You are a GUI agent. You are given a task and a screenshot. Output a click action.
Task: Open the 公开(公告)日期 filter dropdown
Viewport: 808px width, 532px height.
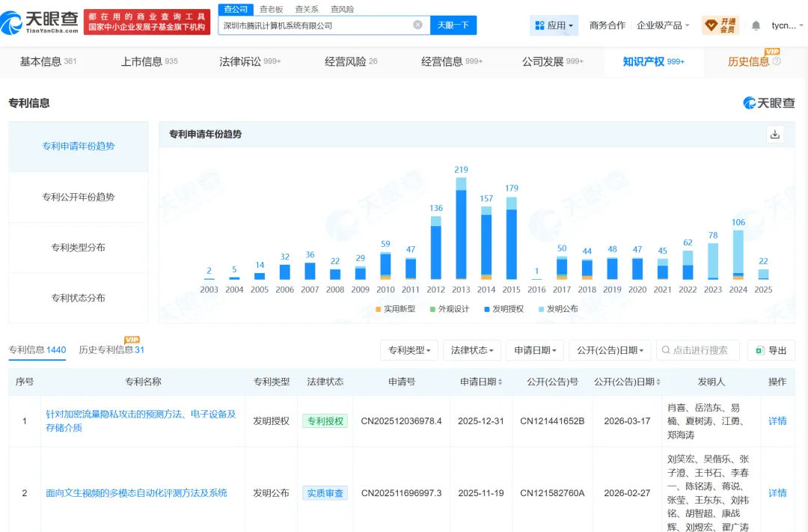pyautogui.click(x=610, y=350)
